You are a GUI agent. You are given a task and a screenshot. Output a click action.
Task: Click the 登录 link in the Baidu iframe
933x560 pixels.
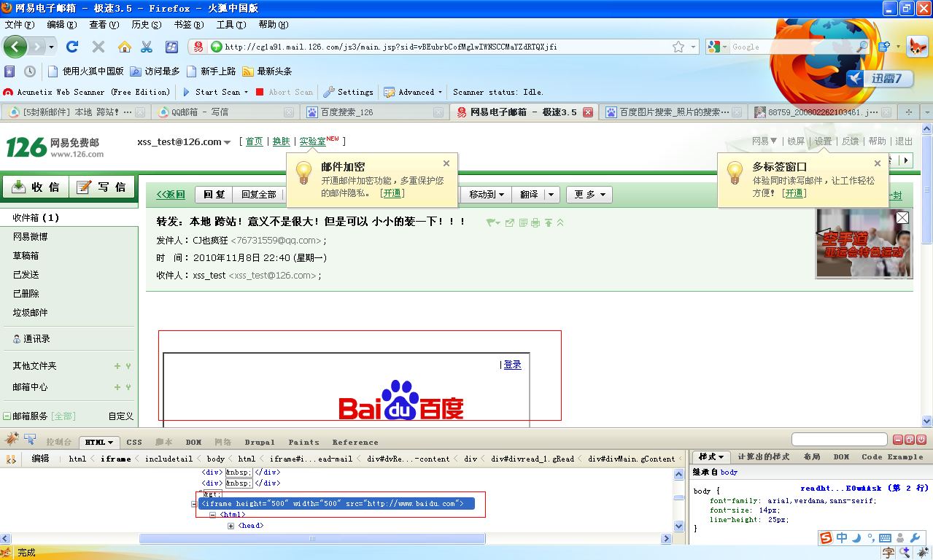512,365
